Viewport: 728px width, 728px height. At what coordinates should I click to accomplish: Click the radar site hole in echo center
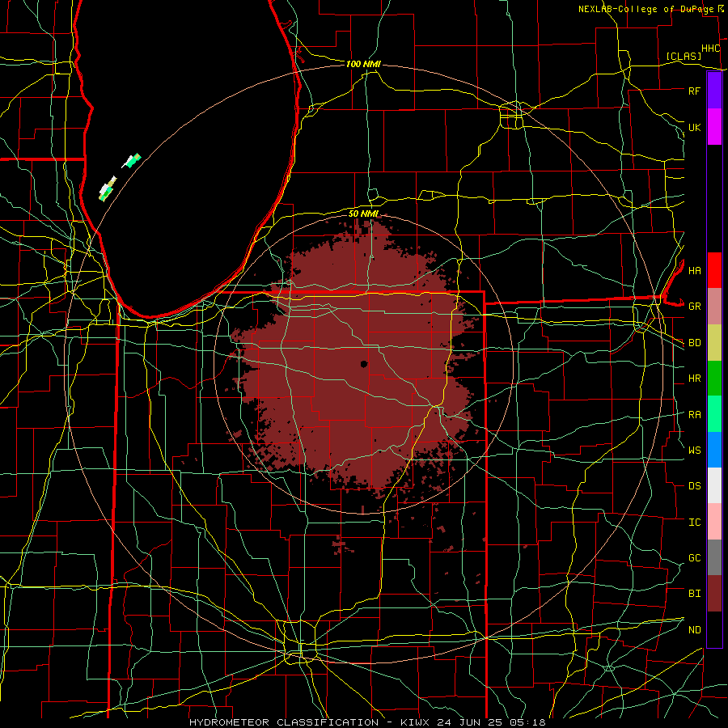point(364,364)
